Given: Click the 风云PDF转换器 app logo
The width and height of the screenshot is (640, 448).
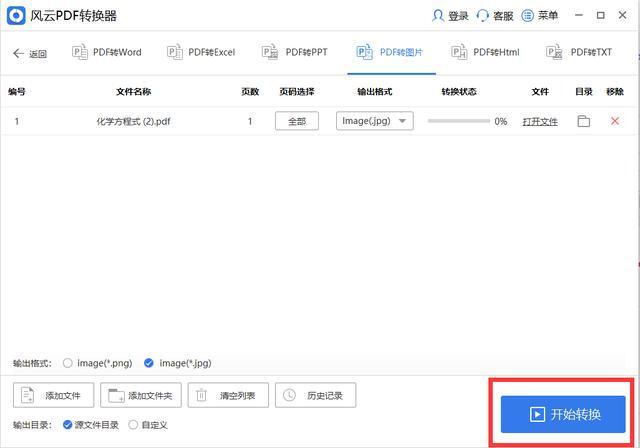Looking at the screenshot, I should tap(16, 16).
